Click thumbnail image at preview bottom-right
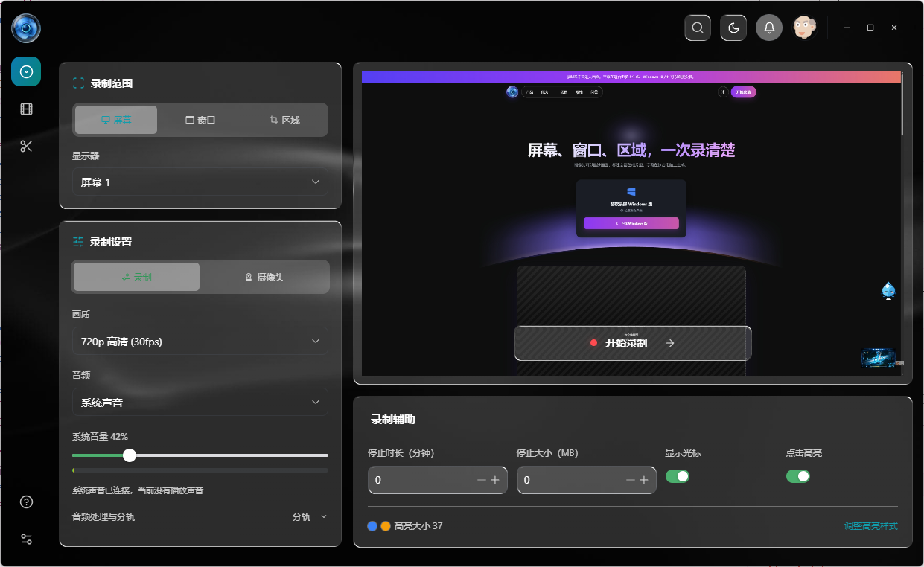 pos(878,358)
